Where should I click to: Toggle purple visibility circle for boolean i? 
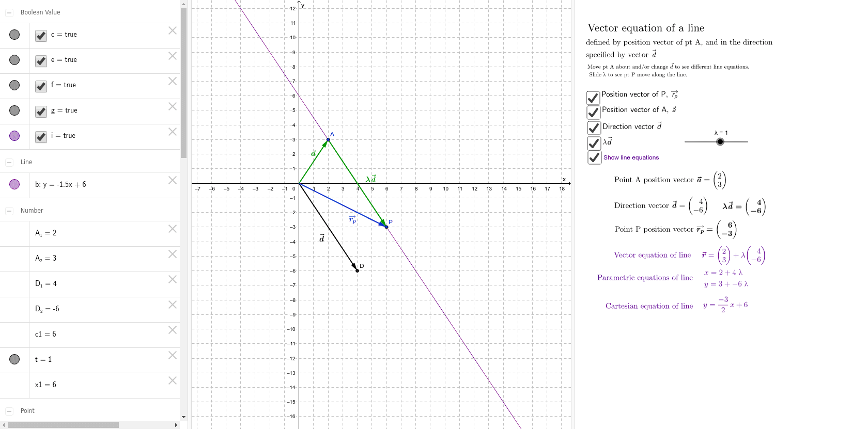(14, 136)
